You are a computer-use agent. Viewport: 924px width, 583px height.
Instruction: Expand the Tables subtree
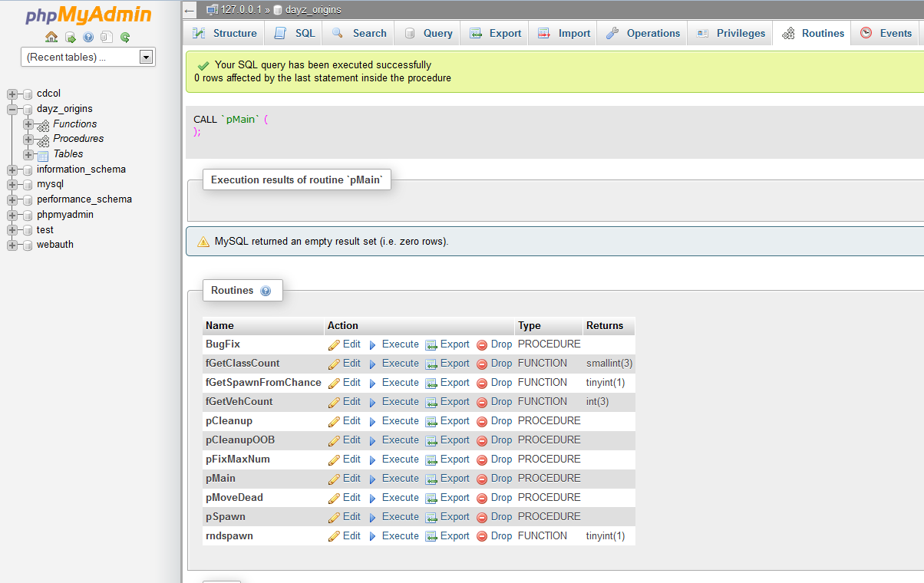pos(28,154)
